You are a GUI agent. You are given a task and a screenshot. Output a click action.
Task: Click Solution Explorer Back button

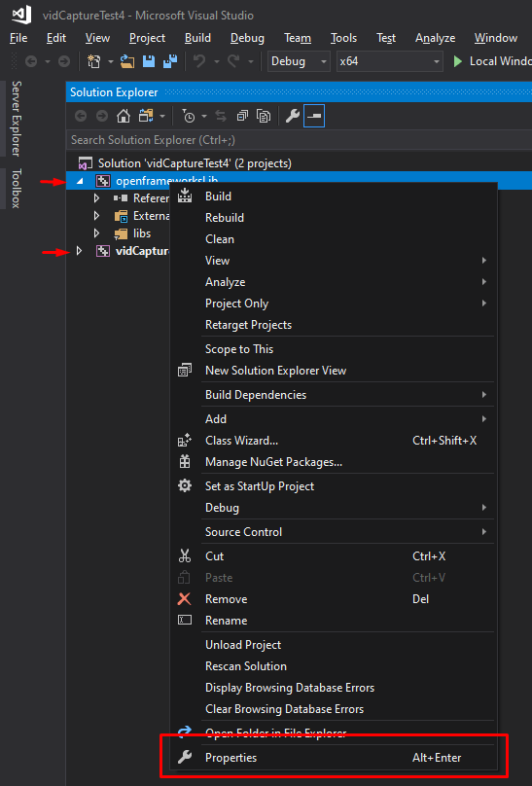[81, 117]
